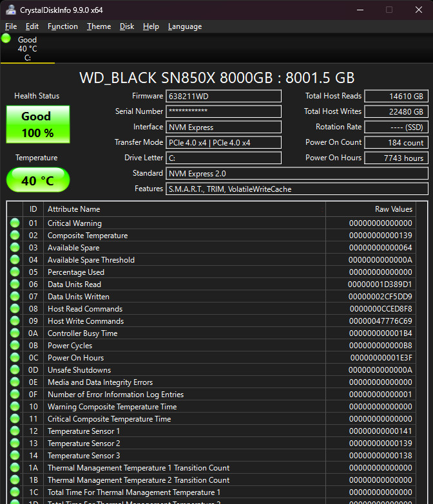The width and height of the screenshot is (433, 504).
Task: Click the Raw Values column header
Action: point(370,209)
